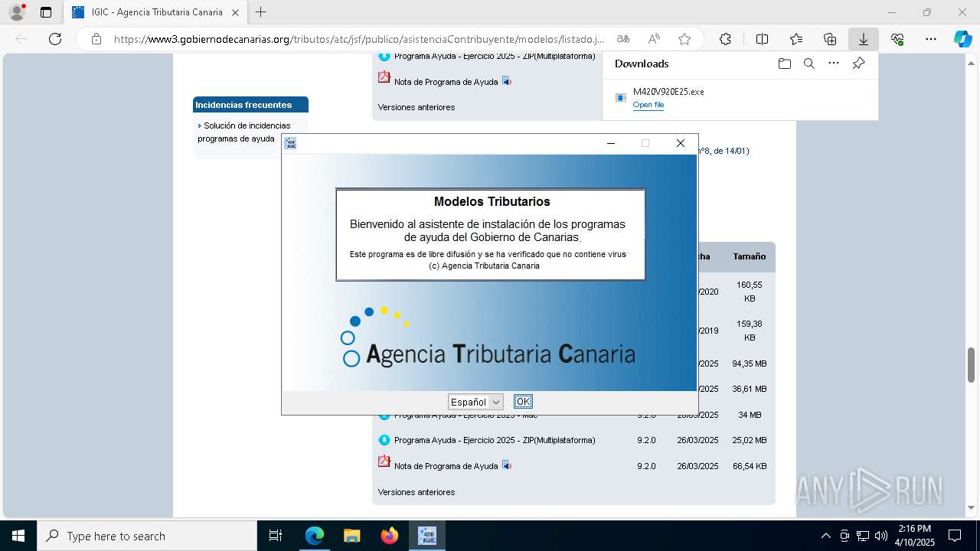
Task: Click download icon of lower ZIP row
Action: click(x=384, y=440)
